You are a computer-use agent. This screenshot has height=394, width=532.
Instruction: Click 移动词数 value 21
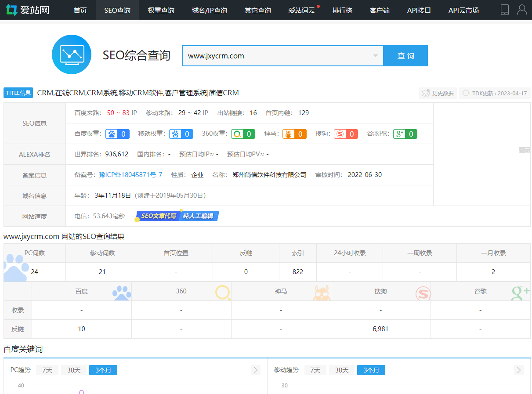click(102, 272)
